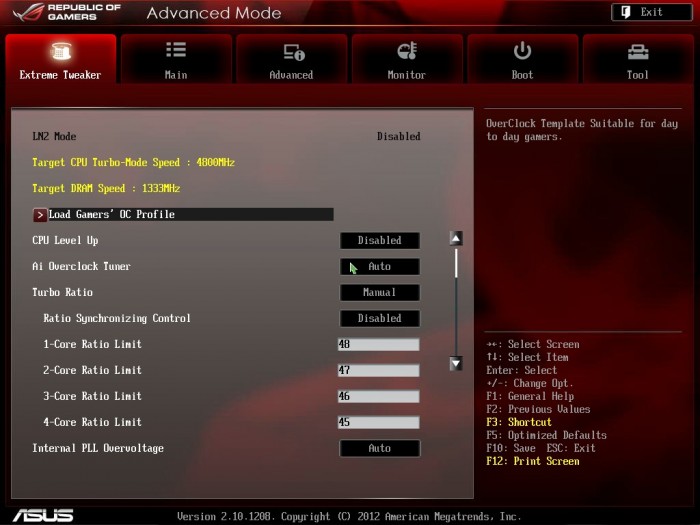Click the CPU Level Up label
Screen dimensions: 700x525
(65, 240)
